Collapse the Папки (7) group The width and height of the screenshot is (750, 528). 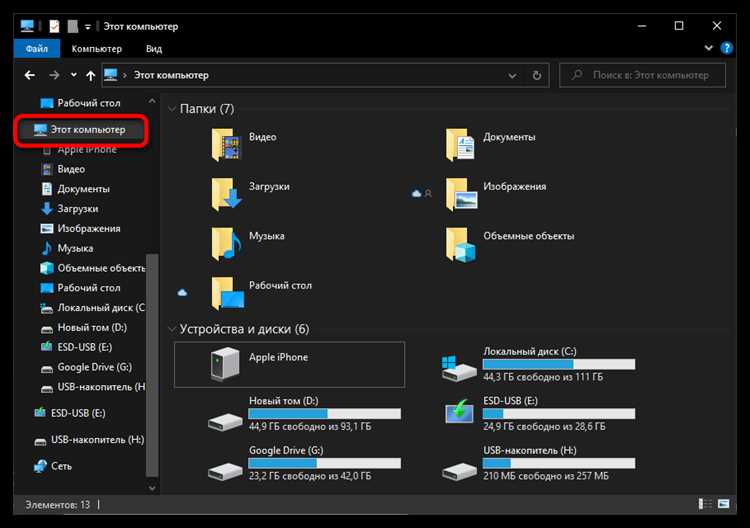[172, 109]
